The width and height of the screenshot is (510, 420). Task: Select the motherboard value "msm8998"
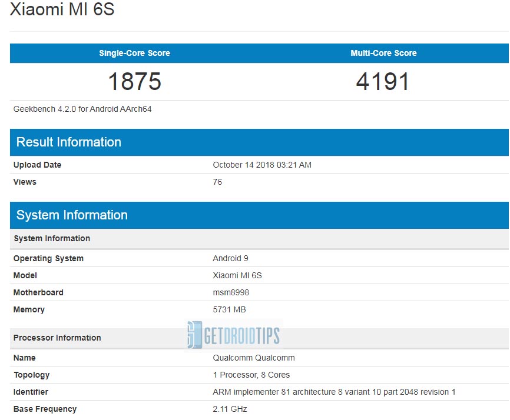(231, 292)
